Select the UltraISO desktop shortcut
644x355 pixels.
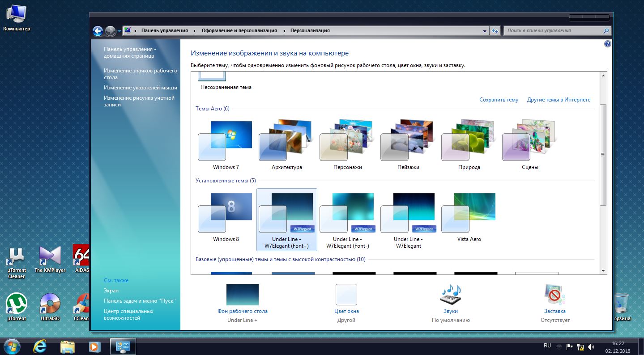click(x=50, y=307)
